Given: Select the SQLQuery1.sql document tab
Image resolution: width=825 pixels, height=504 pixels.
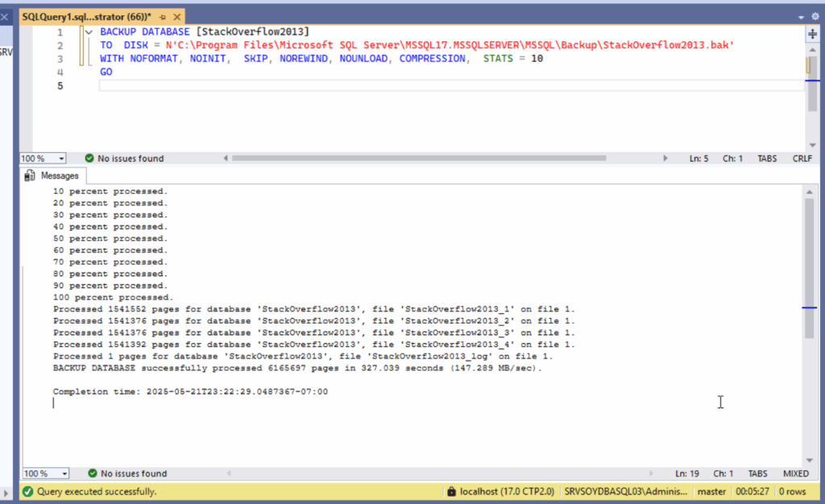Looking at the screenshot, I should coord(86,16).
